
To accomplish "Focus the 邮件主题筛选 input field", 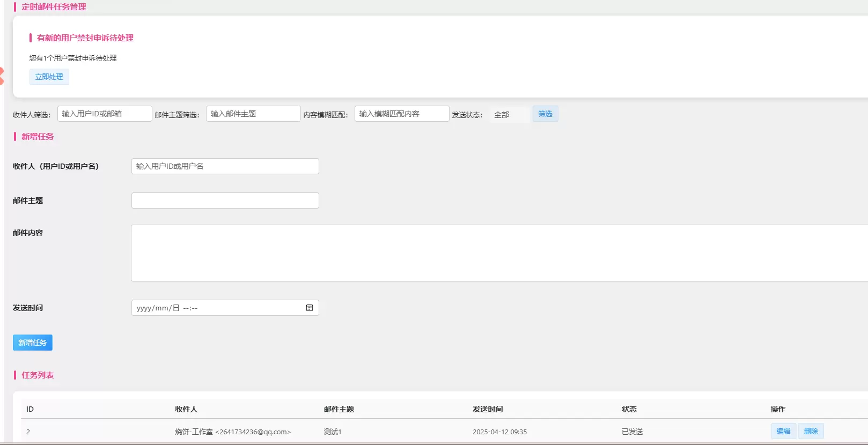I will point(253,114).
